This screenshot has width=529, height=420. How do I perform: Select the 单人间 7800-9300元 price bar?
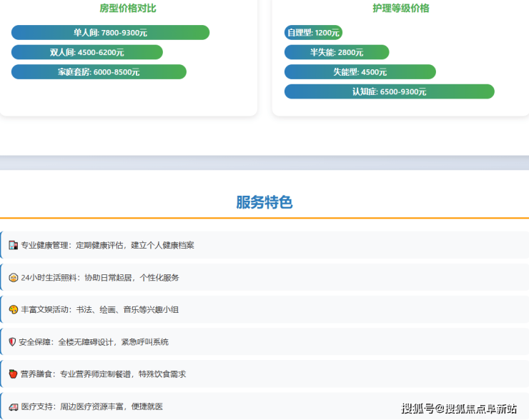(110, 33)
